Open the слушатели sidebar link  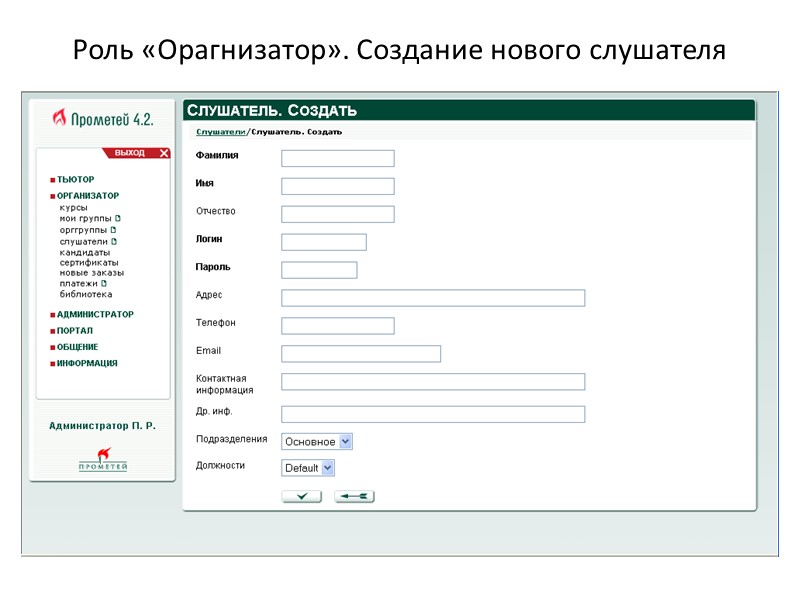pos(84,242)
